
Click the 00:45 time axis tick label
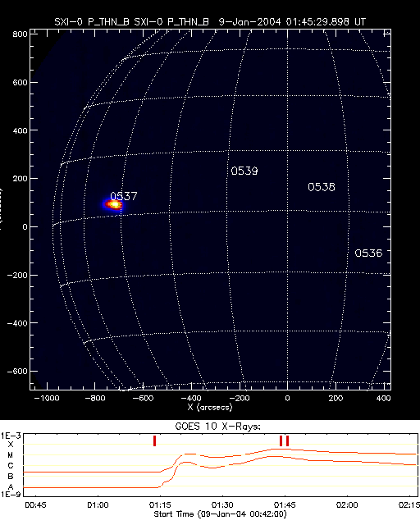click(x=35, y=505)
